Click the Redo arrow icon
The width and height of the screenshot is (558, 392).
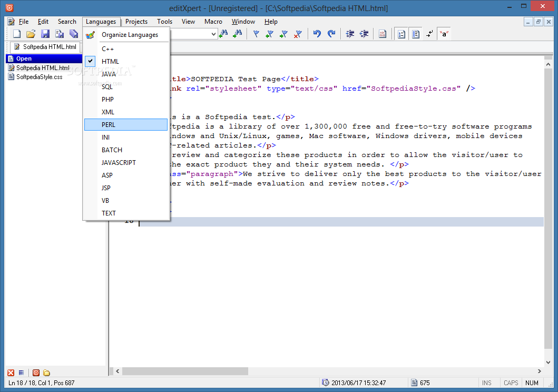pyautogui.click(x=331, y=34)
